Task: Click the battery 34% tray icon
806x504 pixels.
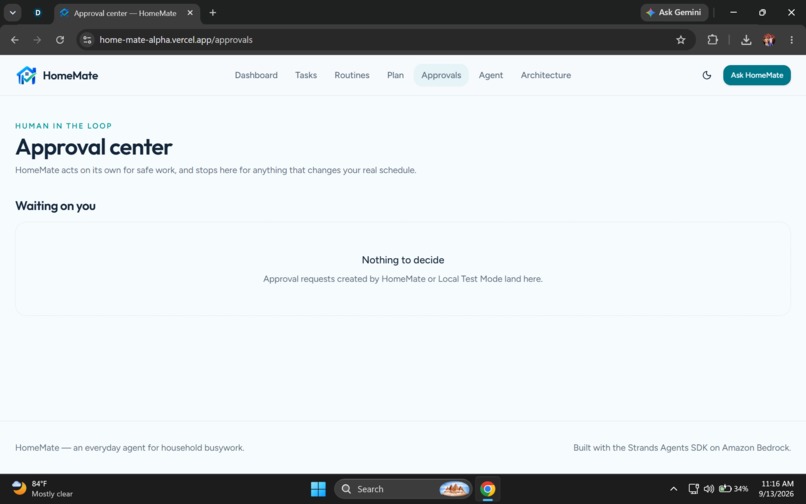Action: [734, 489]
